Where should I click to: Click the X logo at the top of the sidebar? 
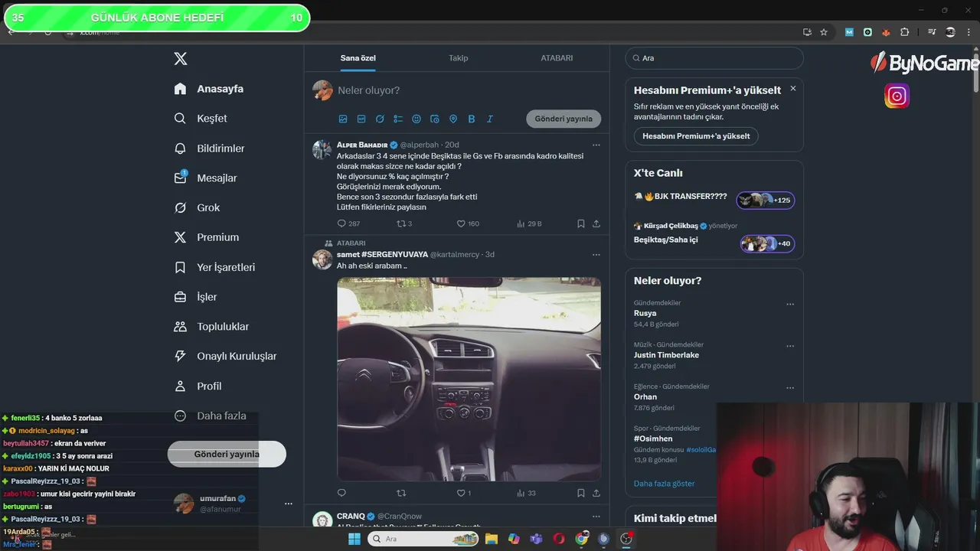pyautogui.click(x=181, y=59)
